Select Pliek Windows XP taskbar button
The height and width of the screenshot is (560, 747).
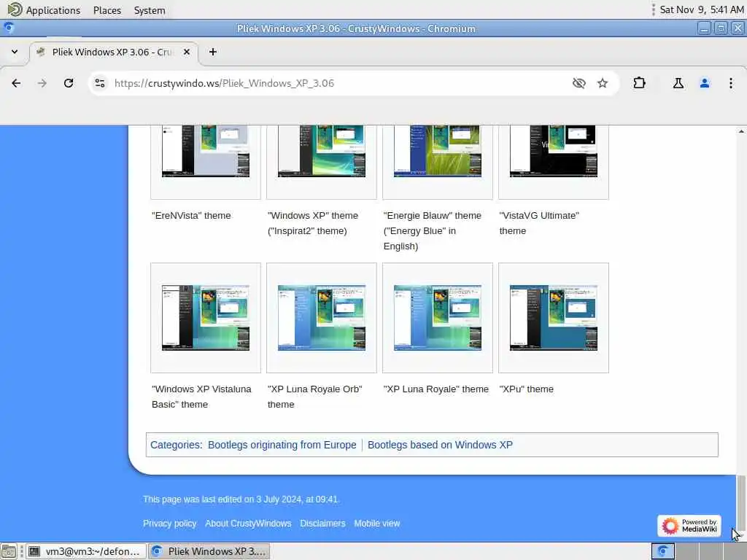coord(209,551)
